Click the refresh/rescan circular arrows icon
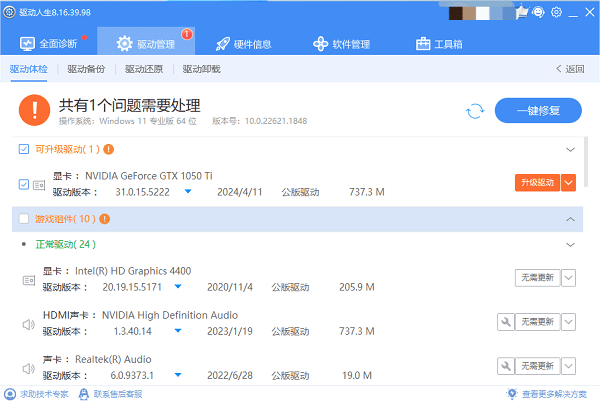The image size is (600, 401). click(475, 110)
